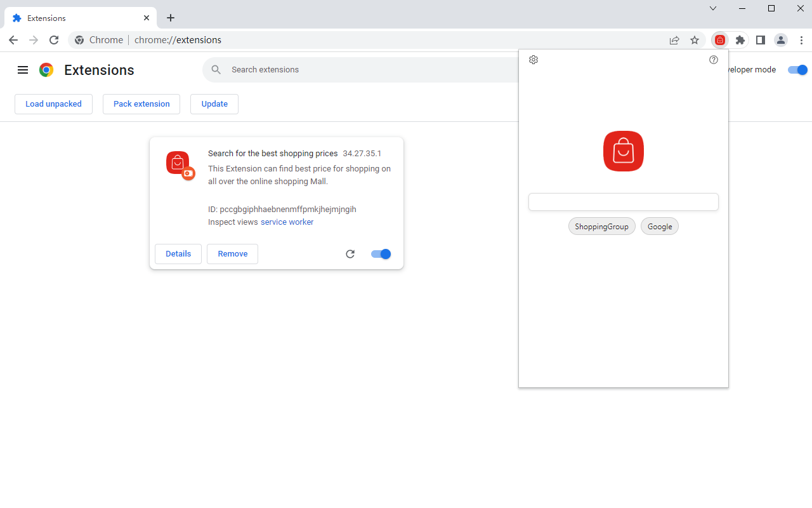Open the Chrome Extensions puzzle piece menu
The width and height of the screenshot is (812, 508).
(740, 40)
